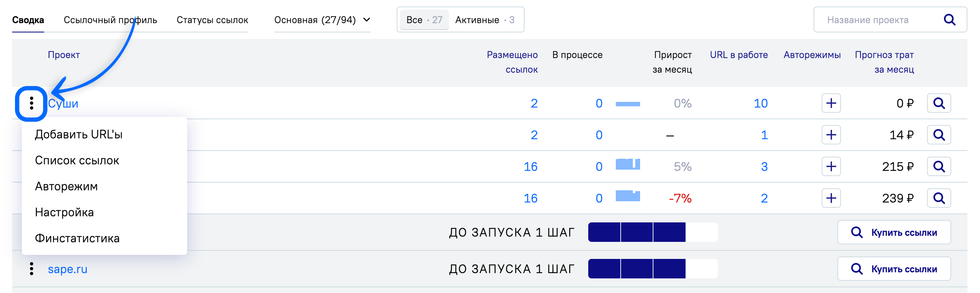Search links for the 14 ₽ forecast row
980x293 pixels.
[939, 135]
